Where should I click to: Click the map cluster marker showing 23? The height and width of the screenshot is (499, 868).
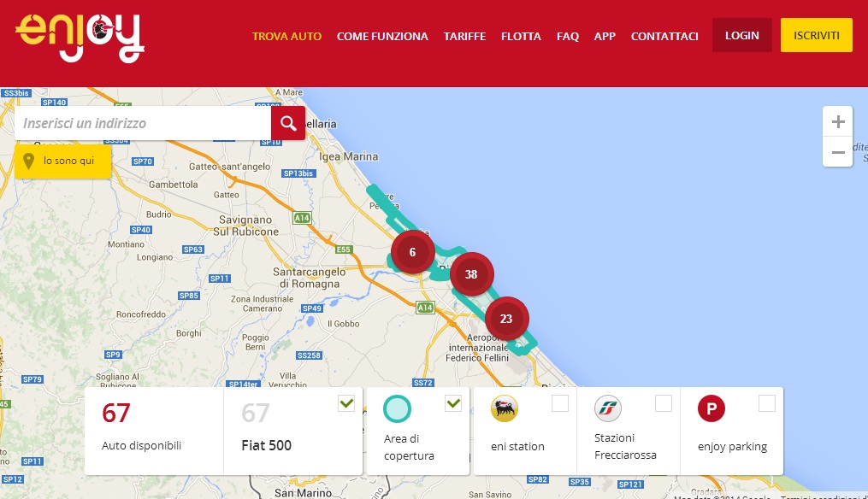click(506, 319)
